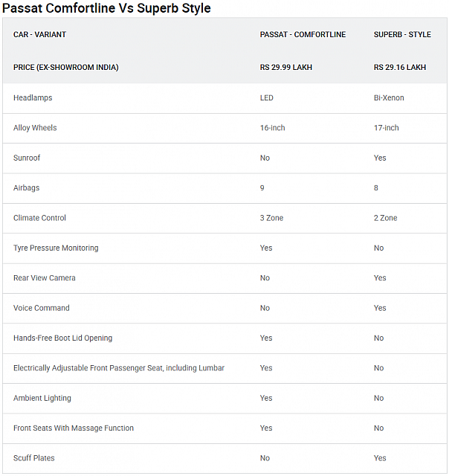Click the "PASSAT - COMFORTLINE" column header
The width and height of the screenshot is (449, 476).
tap(303, 35)
